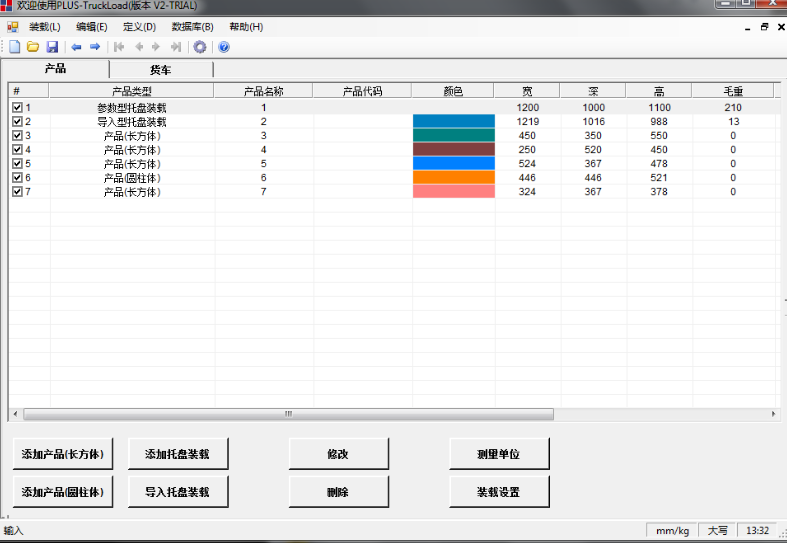Click the 装载设置 button
Viewport: 787px width, 543px height.
[x=499, y=492]
